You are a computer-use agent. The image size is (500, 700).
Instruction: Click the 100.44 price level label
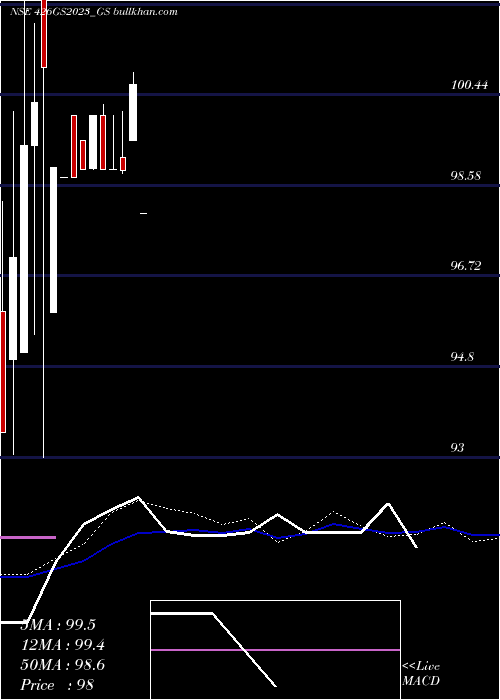pos(469,85)
